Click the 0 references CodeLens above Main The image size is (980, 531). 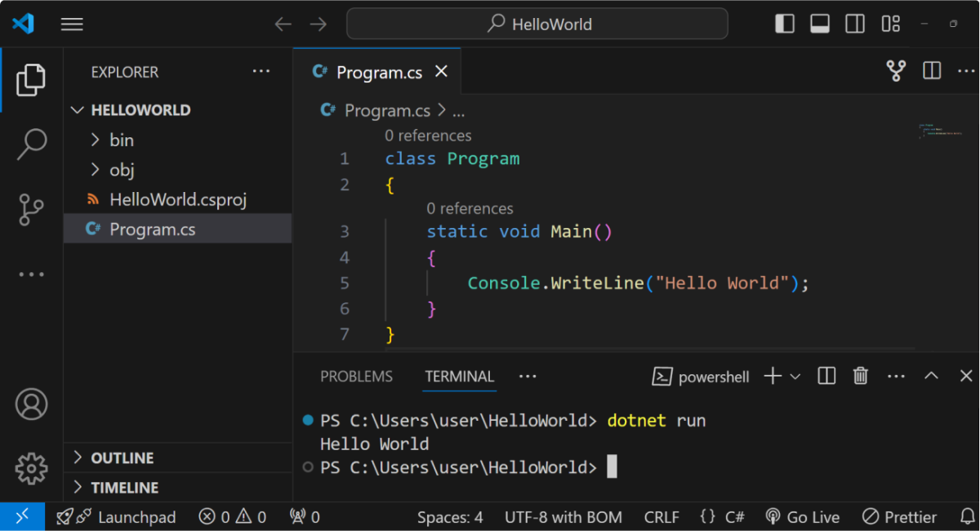tap(470, 208)
